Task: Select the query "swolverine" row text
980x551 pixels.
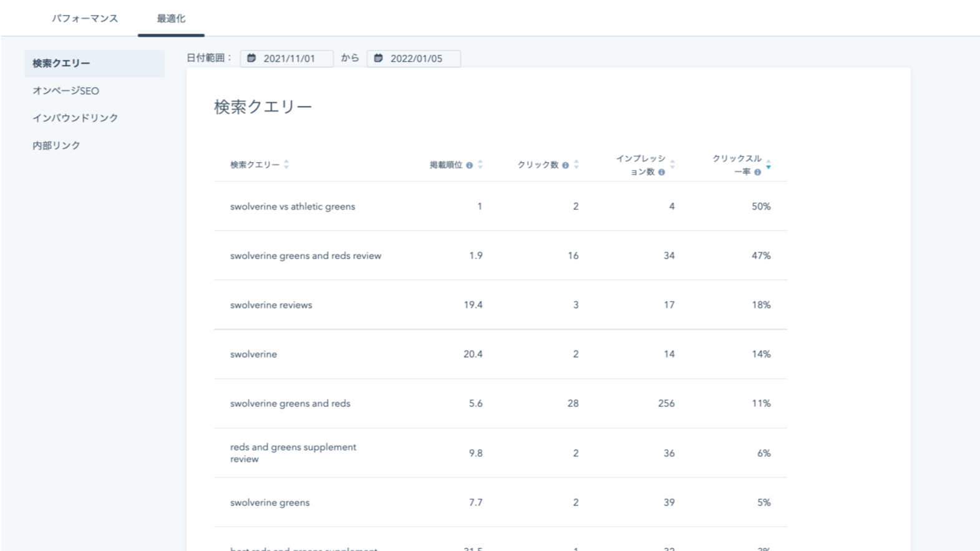Action: point(253,354)
